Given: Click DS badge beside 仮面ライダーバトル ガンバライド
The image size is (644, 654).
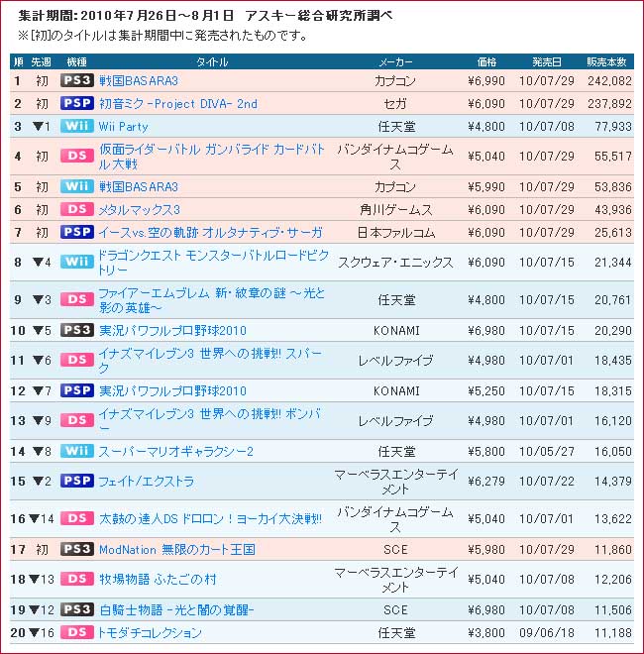Looking at the screenshot, I should coord(76,156).
